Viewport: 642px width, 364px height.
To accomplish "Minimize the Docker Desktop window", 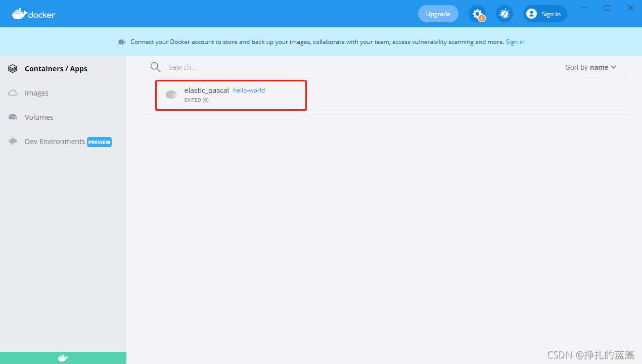I will tap(584, 8).
